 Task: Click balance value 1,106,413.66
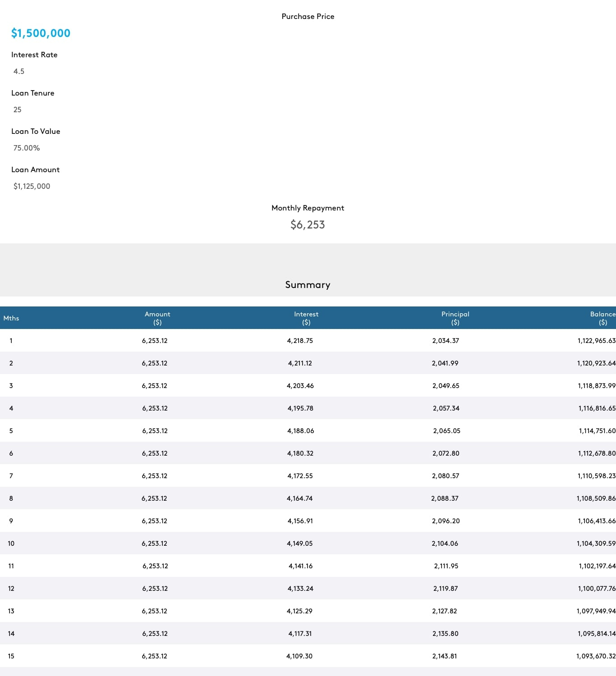tap(597, 521)
